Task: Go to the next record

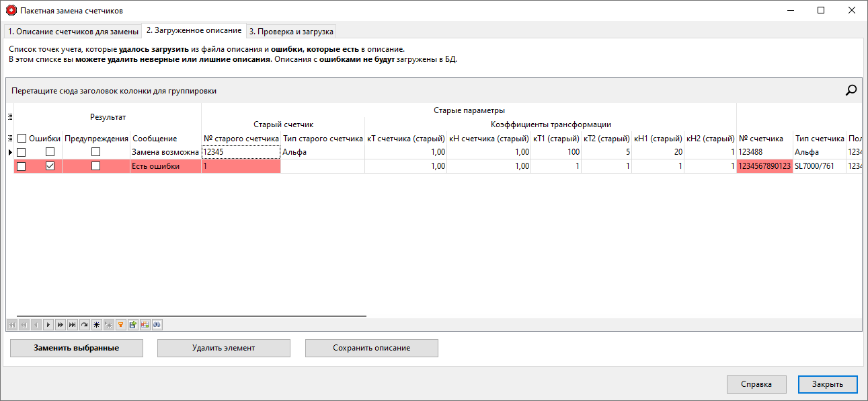Action: point(48,325)
